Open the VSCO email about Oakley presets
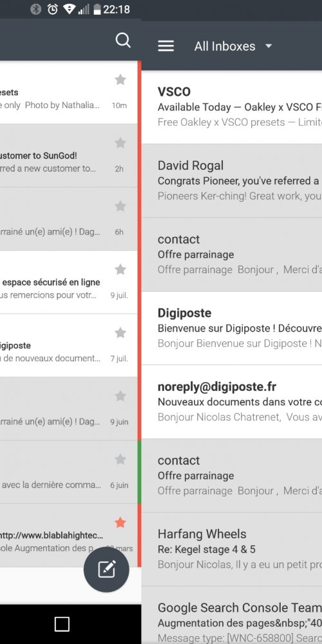Image resolution: width=322 pixels, height=644 pixels. click(x=232, y=107)
